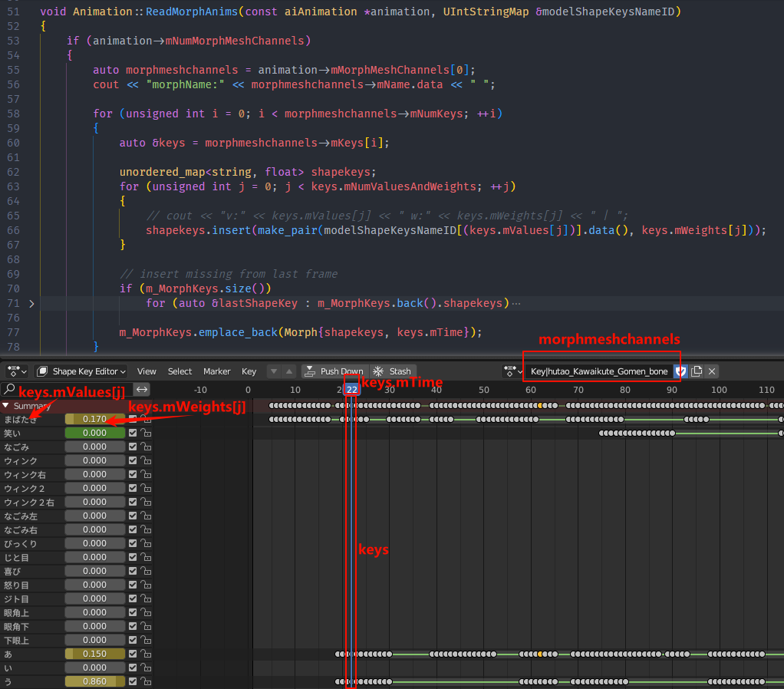The height and width of the screenshot is (689, 784).
Task: Unlink the action with the X icon
Action: point(712,371)
